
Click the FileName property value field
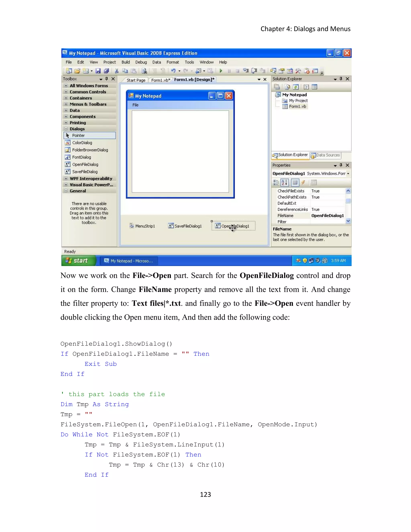point(327,216)
